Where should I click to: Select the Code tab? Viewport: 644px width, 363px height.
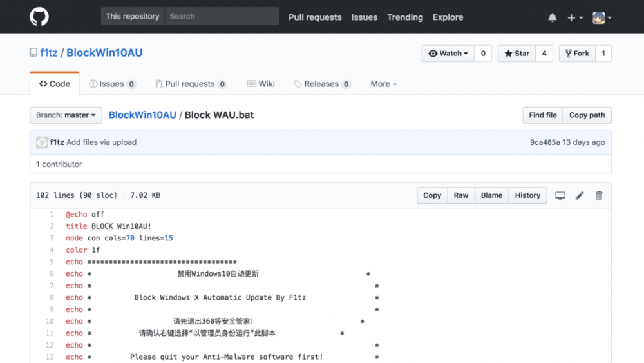tap(55, 84)
